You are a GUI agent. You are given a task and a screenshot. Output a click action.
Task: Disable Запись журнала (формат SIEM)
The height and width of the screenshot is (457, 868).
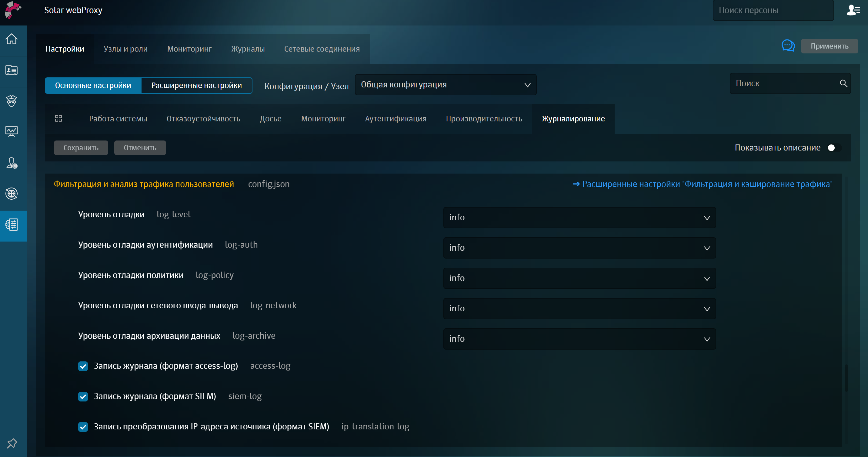pos(83,396)
